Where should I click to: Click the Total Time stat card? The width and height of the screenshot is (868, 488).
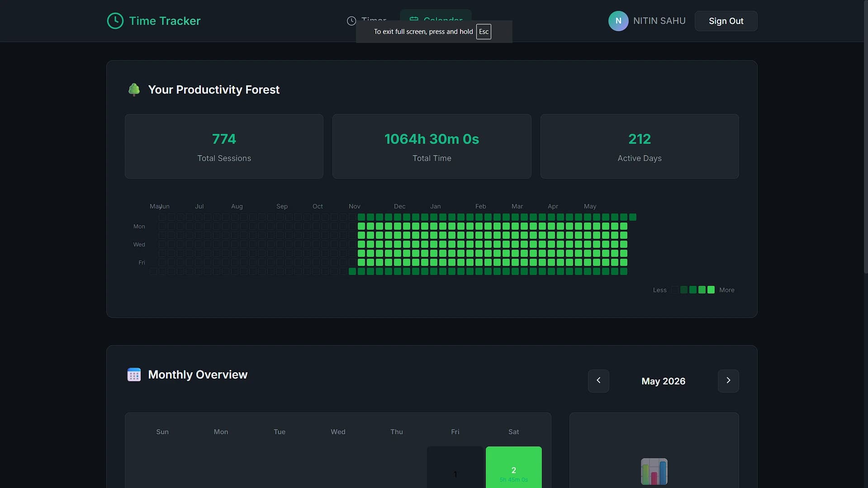[x=432, y=146]
